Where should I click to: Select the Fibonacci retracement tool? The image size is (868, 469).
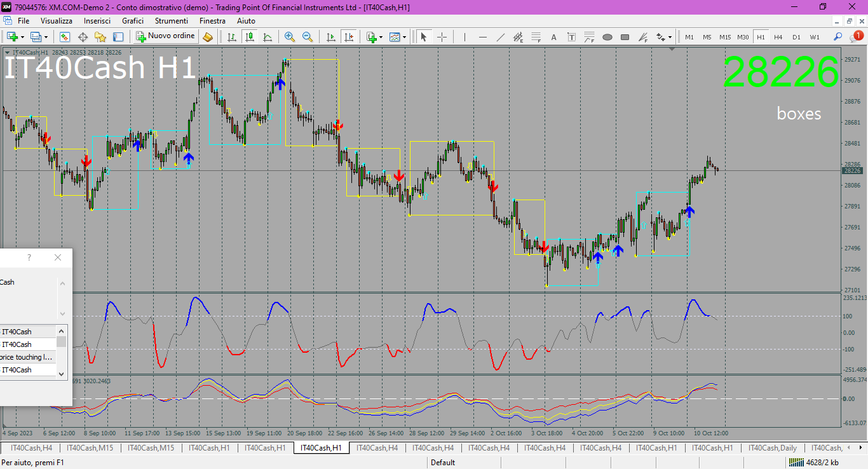(536, 37)
